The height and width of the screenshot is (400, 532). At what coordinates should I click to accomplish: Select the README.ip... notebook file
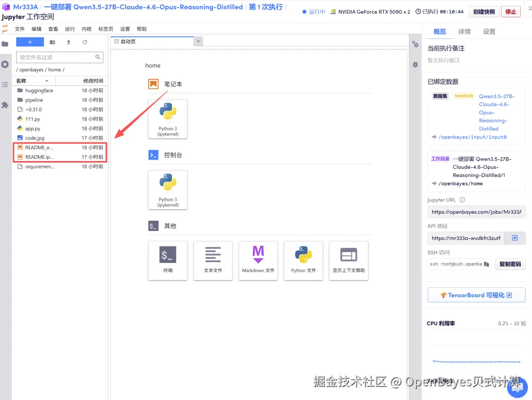coord(60,157)
